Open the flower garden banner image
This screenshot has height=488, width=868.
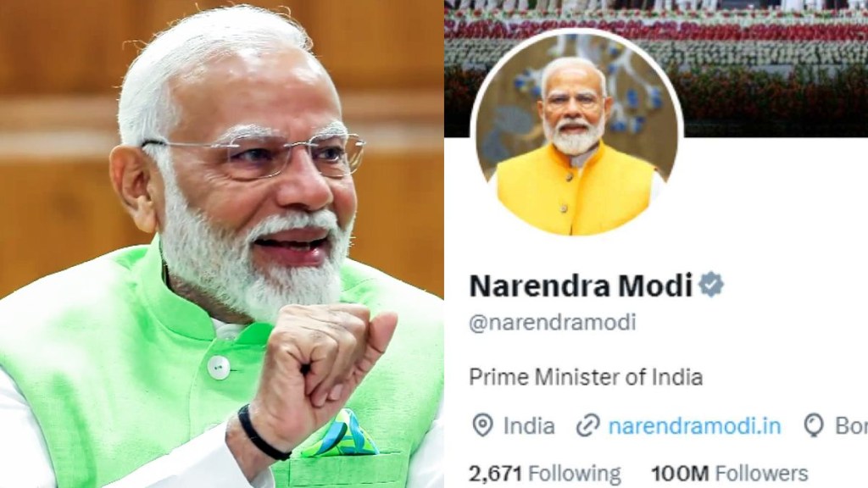coord(656,68)
